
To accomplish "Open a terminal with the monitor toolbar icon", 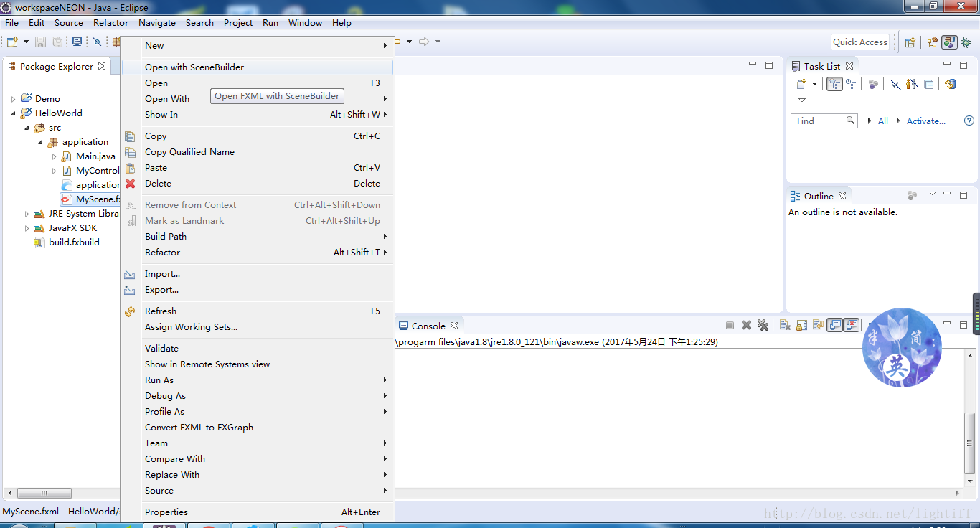I will coord(77,42).
